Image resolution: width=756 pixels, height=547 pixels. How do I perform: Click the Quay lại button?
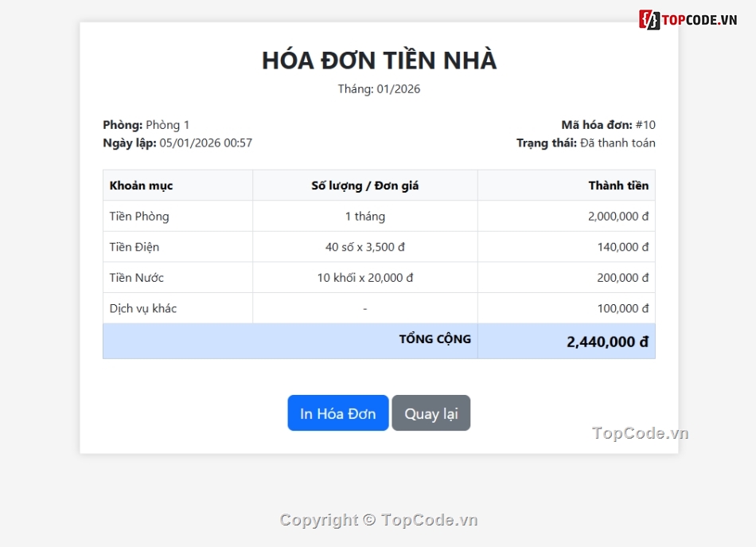click(x=431, y=413)
